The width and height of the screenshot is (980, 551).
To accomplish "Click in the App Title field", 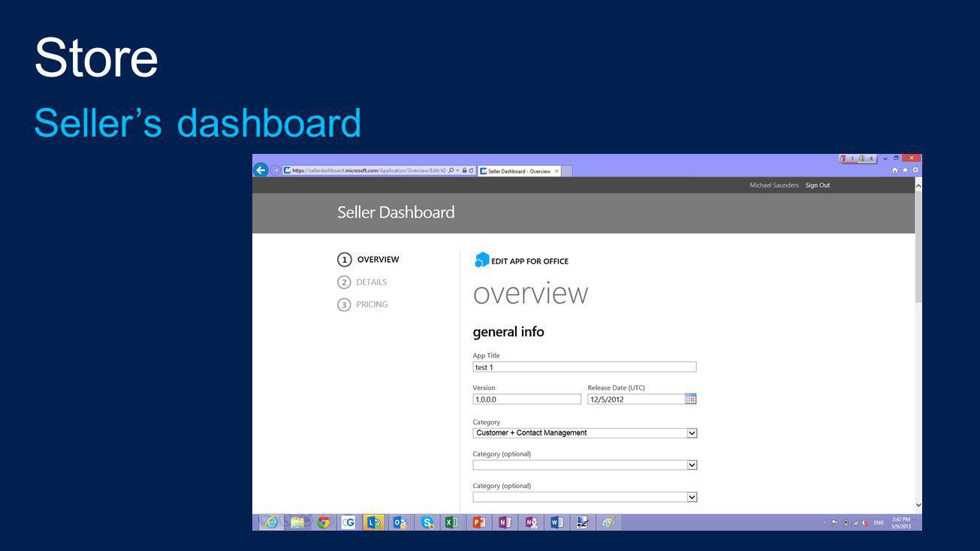I will pos(584,367).
